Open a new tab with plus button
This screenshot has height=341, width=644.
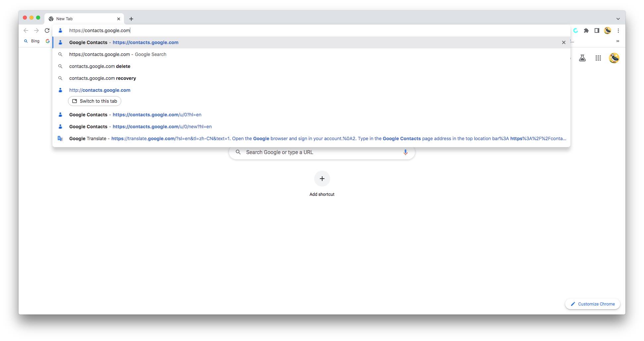tap(131, 19)
